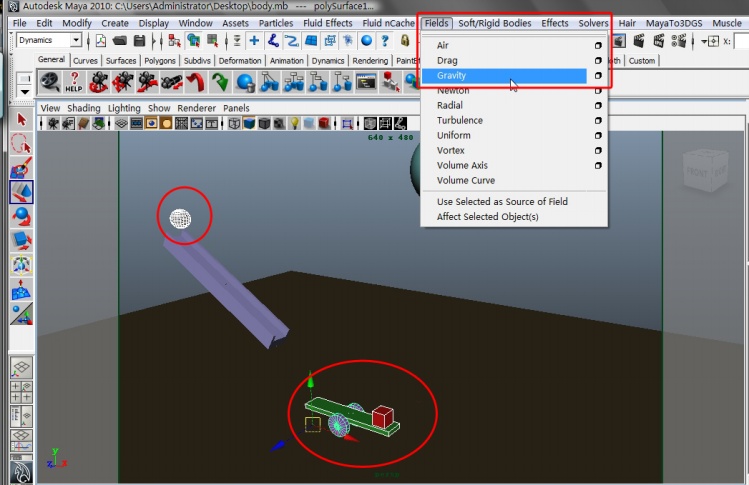Choose Gravity from Fields menu
This screenshot has height=485, width=749.
pyautogui.click(x=504, y=75)
